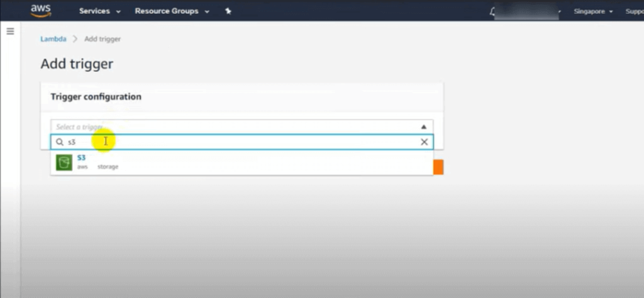The height and width of the screenshot is (298, 644).
Task: Clear the s3 search text
Action: [424, 142]
